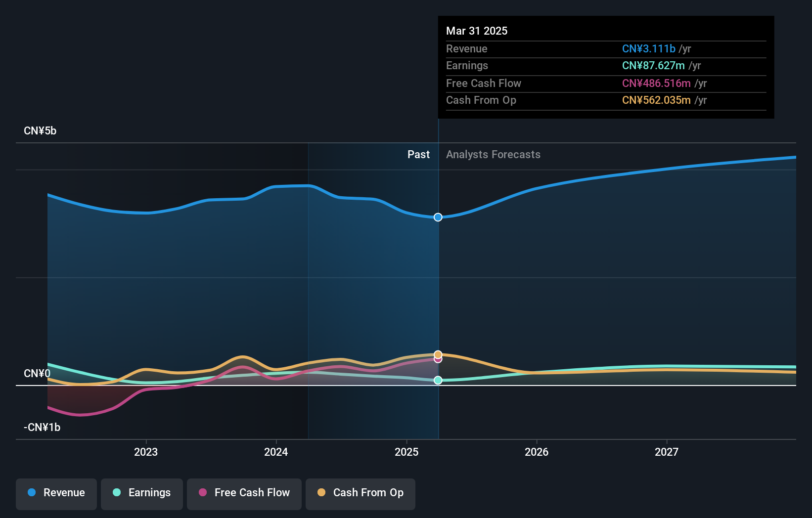Viewport: 812px width, 518px height.
Task: Click the 2025 x-axis label
Action: [406, 452]
